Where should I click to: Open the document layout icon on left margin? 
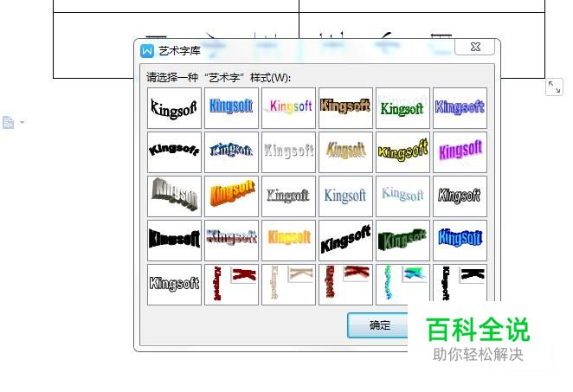(8, 122)
